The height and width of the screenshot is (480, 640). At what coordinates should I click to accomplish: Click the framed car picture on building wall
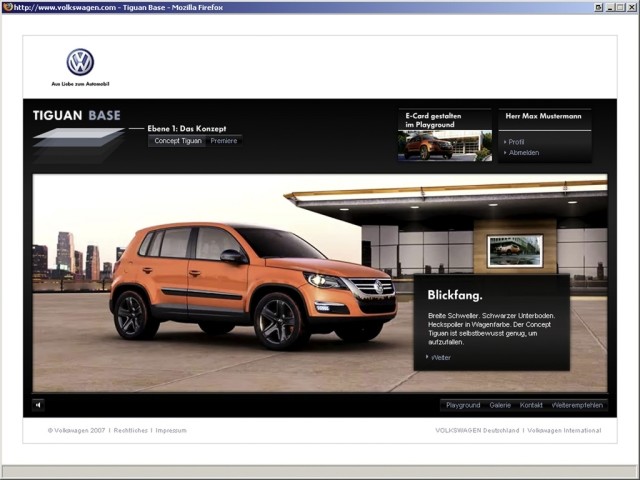click(515, 251)
